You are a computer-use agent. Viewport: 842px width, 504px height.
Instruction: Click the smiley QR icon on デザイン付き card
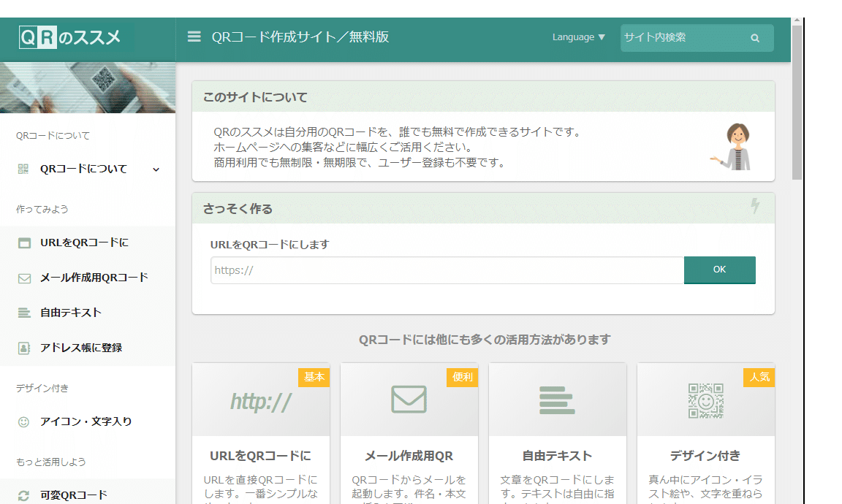tap(705, 399)
